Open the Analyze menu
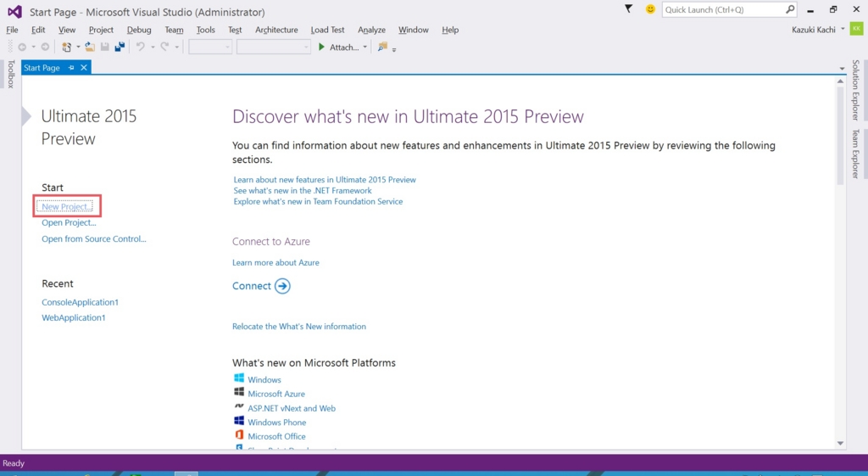Image resolution: width=868 pixels, height=476 pixels. pyautogui.click(x=371, y=30)
